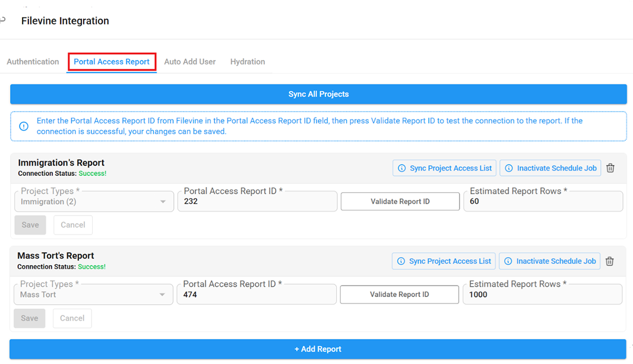Click the Immigration's Report heading
This screenshot has width=633, height=364.
tap(61, 163)
